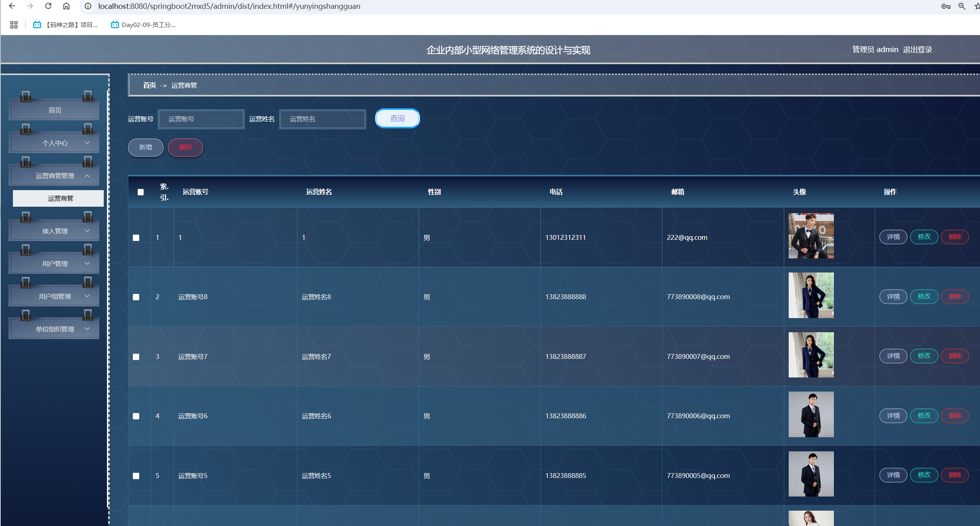Open the 【码神之路】项目 bookmark
This screenshot has height=526, width=980.
(x=66, y=25)
